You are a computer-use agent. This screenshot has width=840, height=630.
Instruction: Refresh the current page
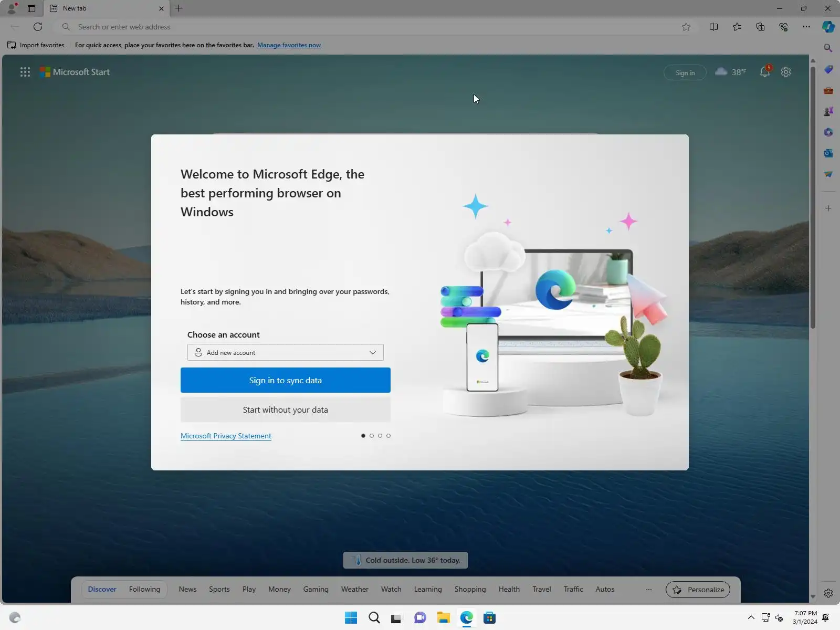point(38,27)
